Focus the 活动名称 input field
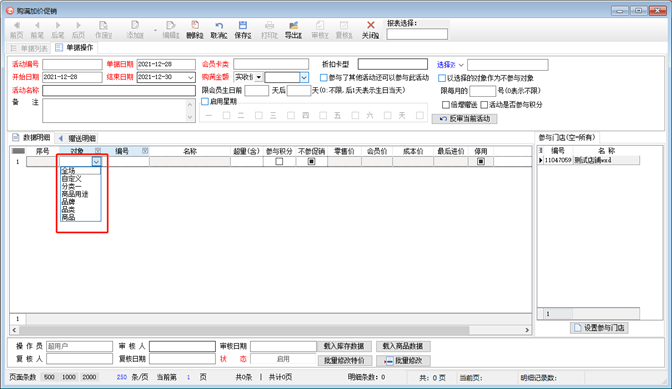This screenshot has height=389, width=672. click(x=119, y=90)
